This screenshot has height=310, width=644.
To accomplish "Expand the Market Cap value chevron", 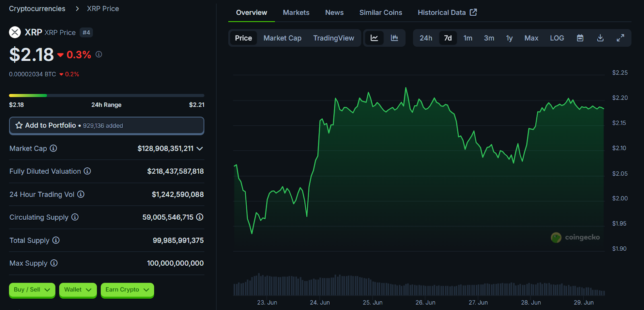I will pyautogui.click(x=200, y=148).
